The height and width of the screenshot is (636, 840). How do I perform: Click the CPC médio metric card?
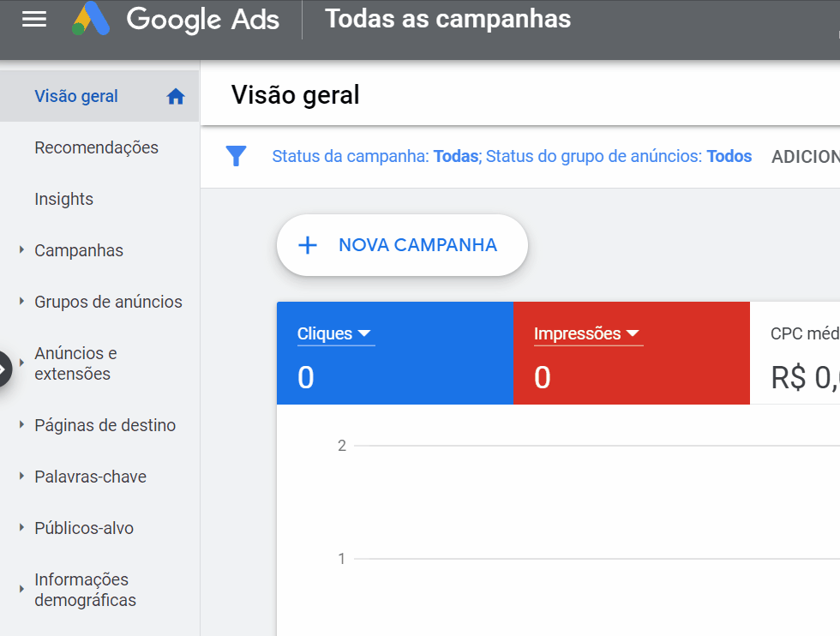click(x=795, y=353)
